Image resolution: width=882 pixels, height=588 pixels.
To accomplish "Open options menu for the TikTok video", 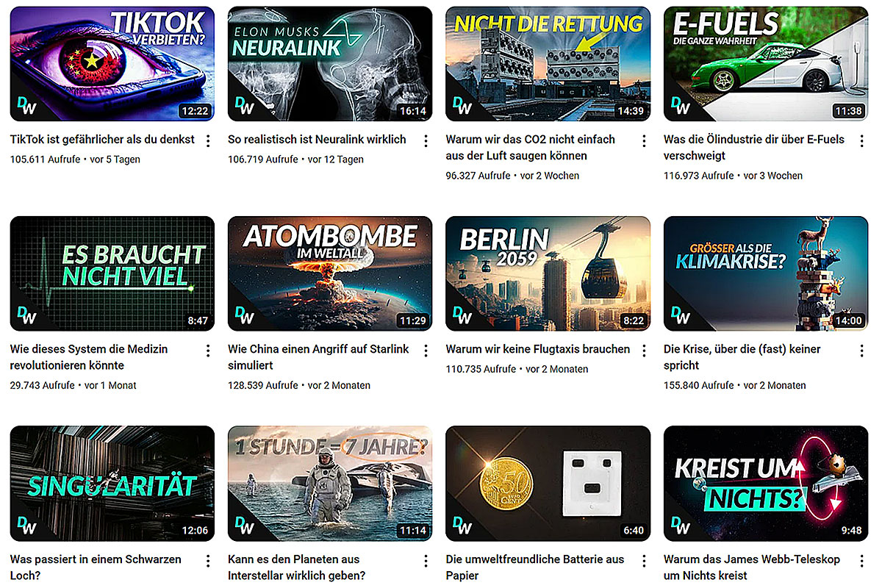I will pos(208,140).
